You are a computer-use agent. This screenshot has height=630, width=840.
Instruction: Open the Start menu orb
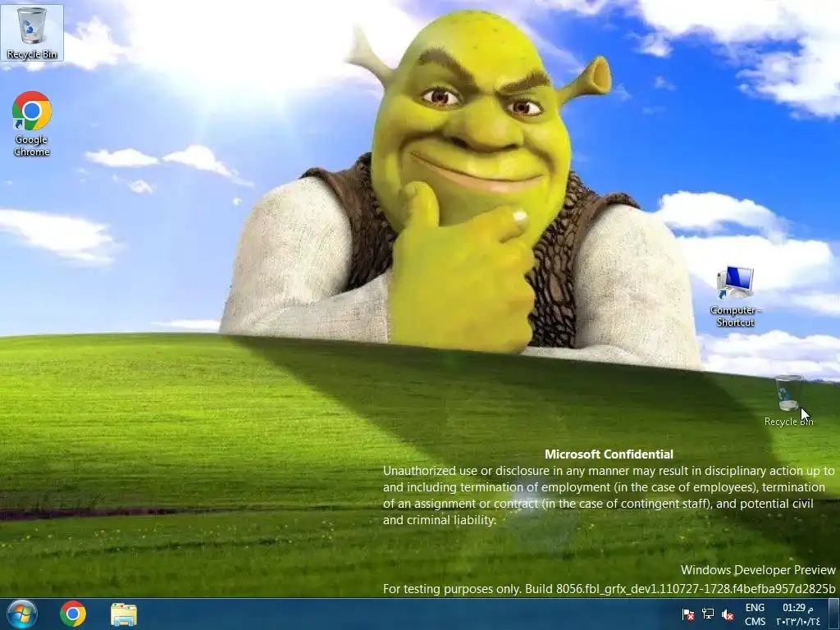21,614
